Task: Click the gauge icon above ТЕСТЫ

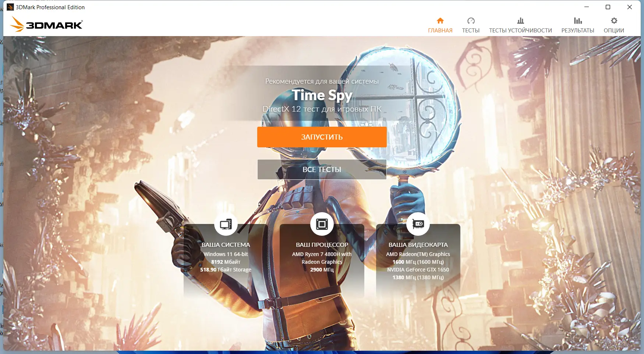Action: click(471, 21)
